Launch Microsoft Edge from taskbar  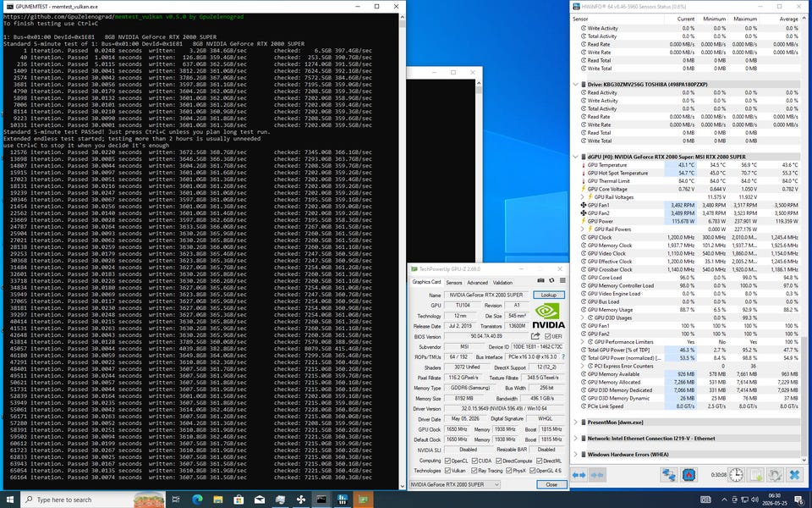197,500
